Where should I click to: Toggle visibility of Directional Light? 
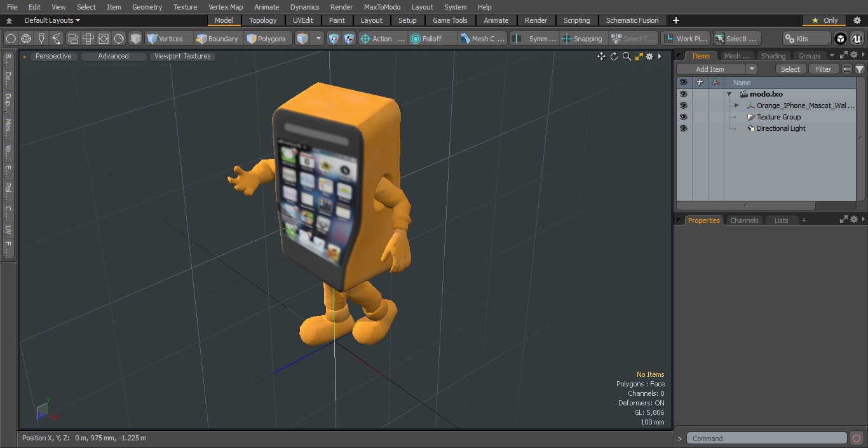683,128
